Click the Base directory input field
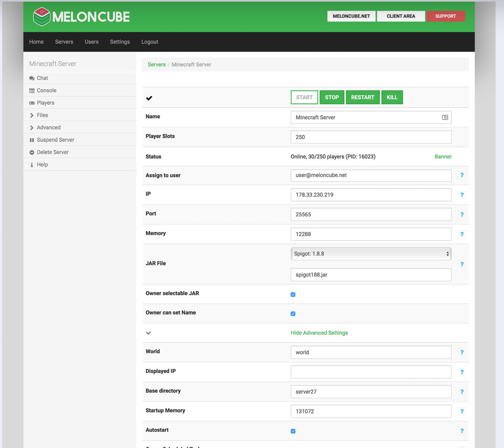 coord(371,392)
